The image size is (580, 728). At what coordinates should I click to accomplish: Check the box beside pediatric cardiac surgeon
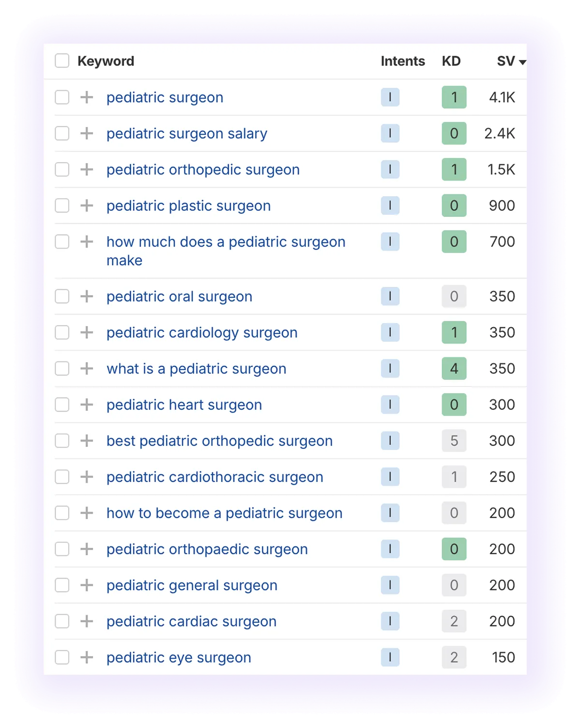(62, 621)
